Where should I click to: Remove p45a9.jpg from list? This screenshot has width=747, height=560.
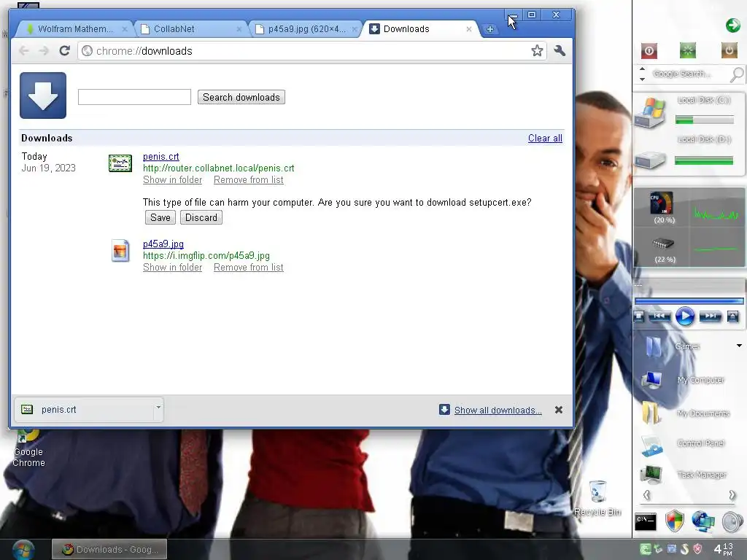point(248,268)
